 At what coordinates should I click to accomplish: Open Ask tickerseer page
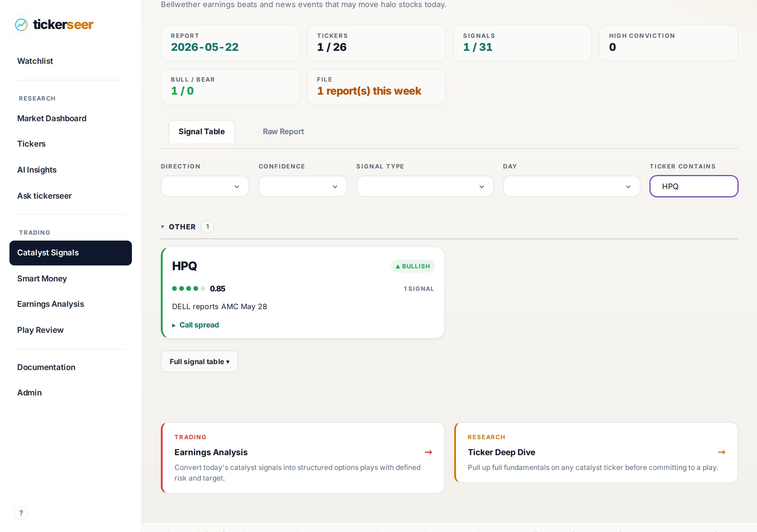(x=44, y=196)
